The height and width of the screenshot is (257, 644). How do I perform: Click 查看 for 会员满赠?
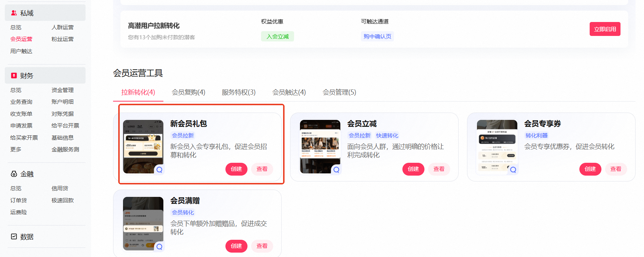pyautogui.click(x=262, y=246)
